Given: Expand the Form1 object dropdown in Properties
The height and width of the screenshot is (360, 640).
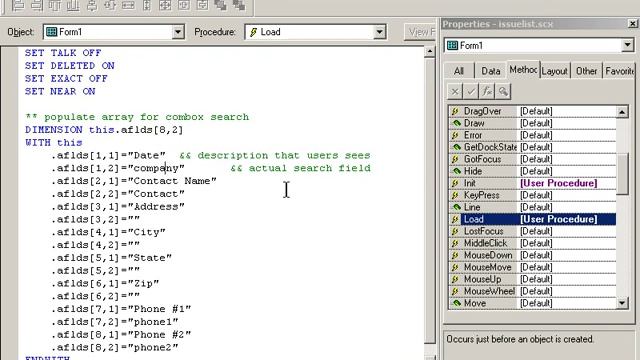Looking at the screenshot, I should 627,45.
